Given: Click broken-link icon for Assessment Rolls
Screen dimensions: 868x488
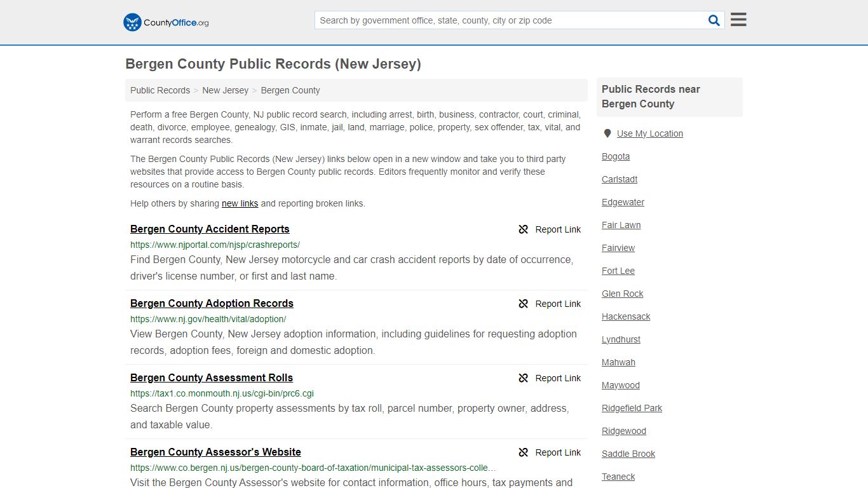Looking at the screenshot, I should (x=524, y=378).
